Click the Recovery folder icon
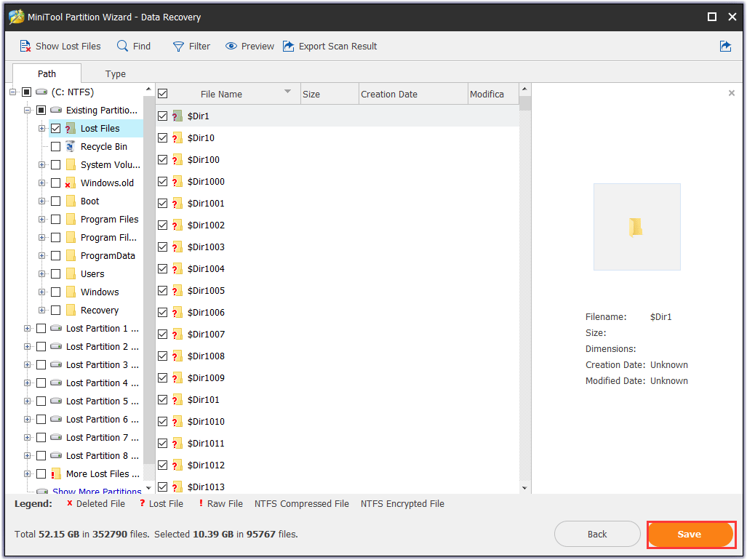This screenshot has width=747, height=560. (71, 310)
